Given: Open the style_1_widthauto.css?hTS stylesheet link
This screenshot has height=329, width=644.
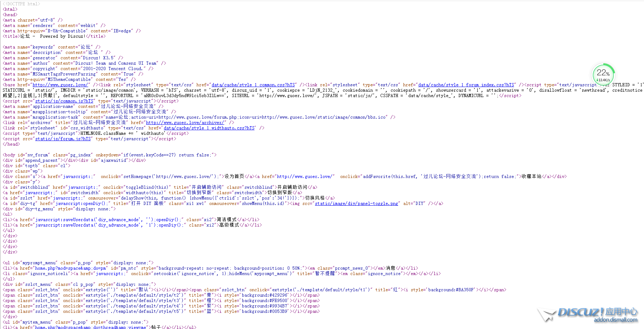Looking at the screenshot, I should tap(208, 128).
